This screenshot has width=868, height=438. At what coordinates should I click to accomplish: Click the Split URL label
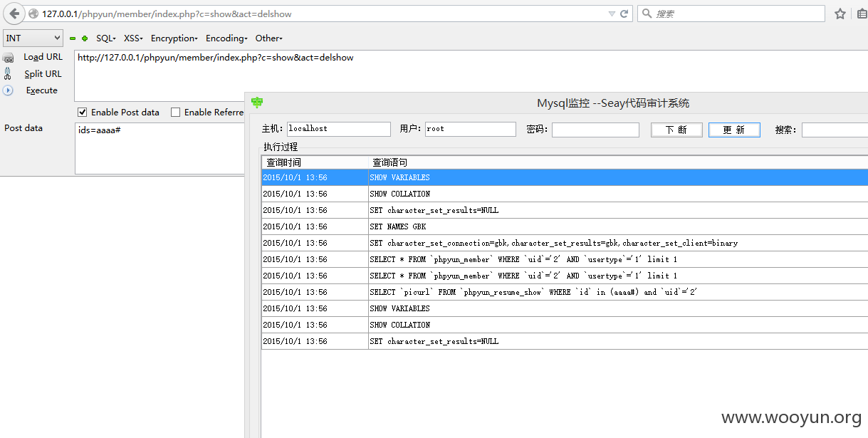[43, 73]
